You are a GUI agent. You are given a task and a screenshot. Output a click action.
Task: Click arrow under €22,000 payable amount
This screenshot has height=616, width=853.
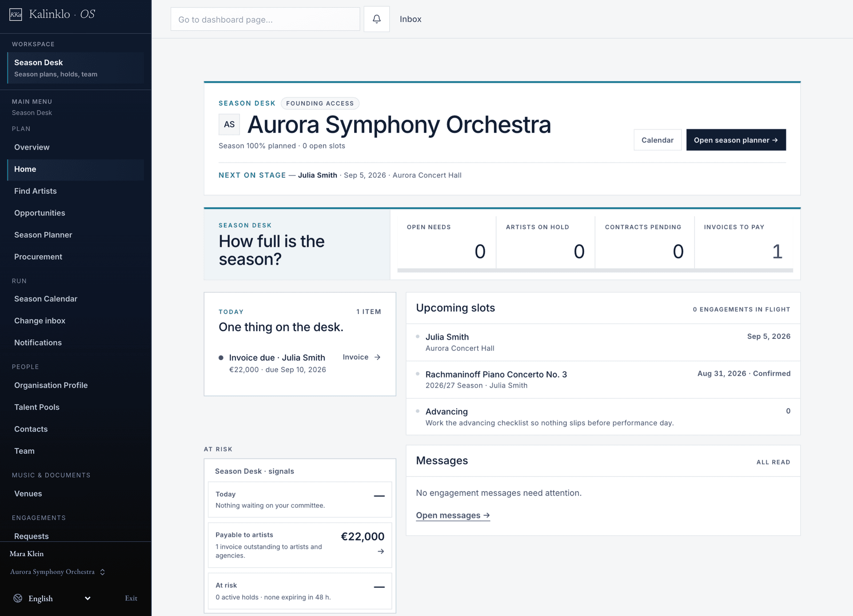381,551
